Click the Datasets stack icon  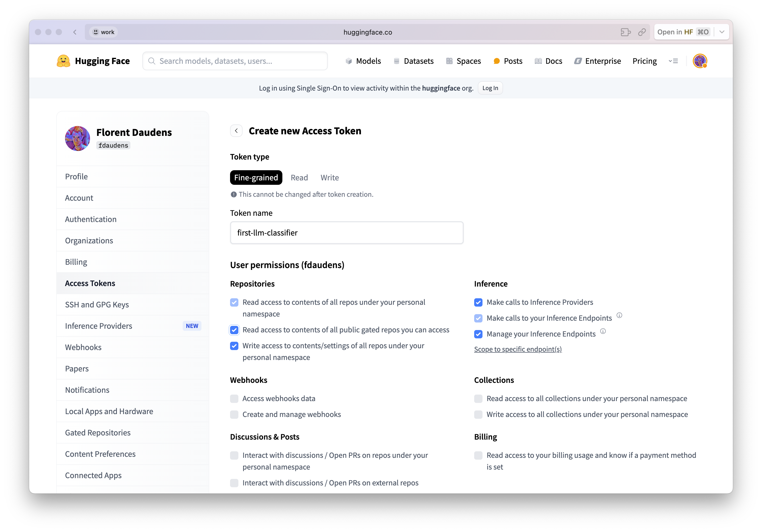point(396,61)
